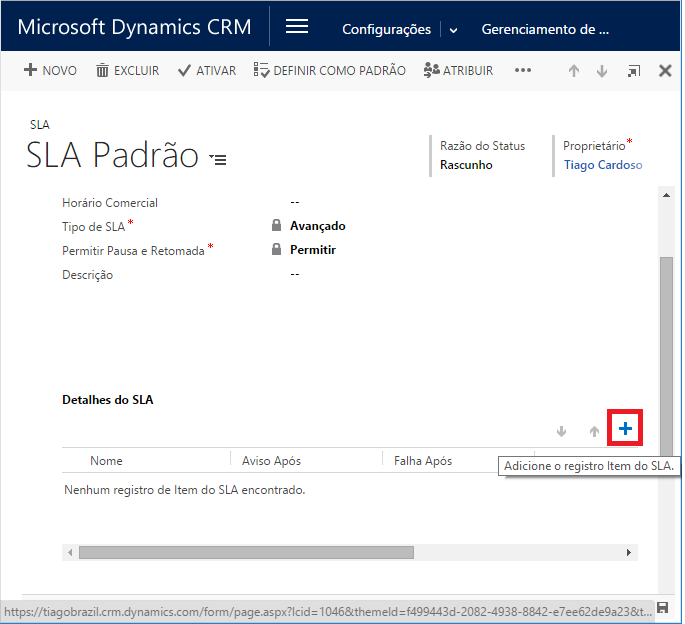The image size is (685, 624).
Task: Move SLA item up in details grid
Action: point(594,431)
